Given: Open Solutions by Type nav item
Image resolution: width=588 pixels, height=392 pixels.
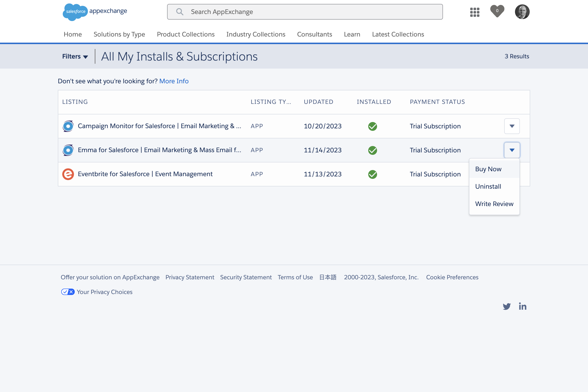Looking at the screenshot, I should [119, 34].
